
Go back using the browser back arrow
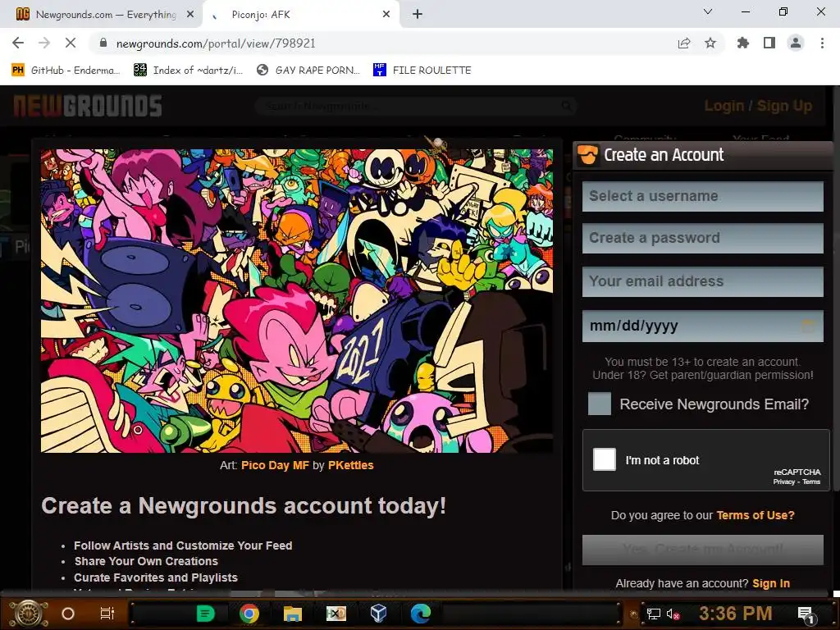click(x=18, y=43)
